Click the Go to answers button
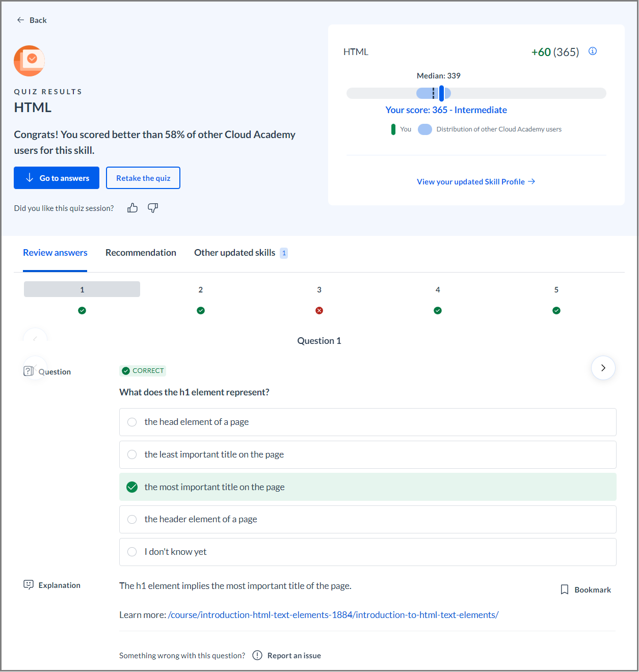This screenshot has height=672, width=639. pos(57,178)
